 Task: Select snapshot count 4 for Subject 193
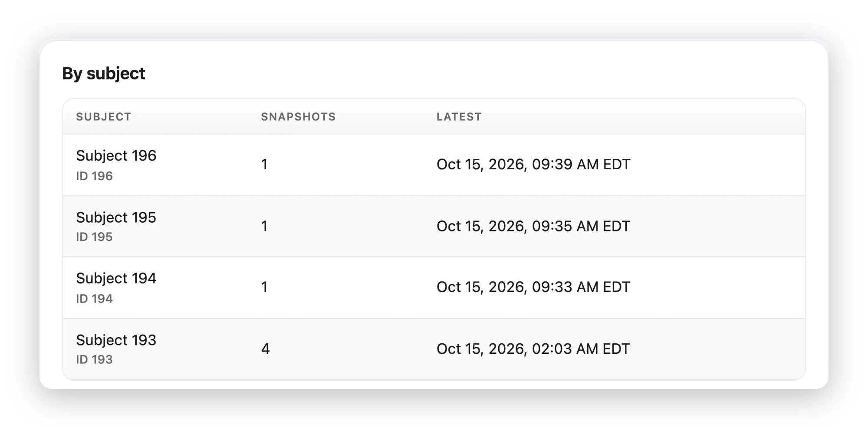(265, 349)
